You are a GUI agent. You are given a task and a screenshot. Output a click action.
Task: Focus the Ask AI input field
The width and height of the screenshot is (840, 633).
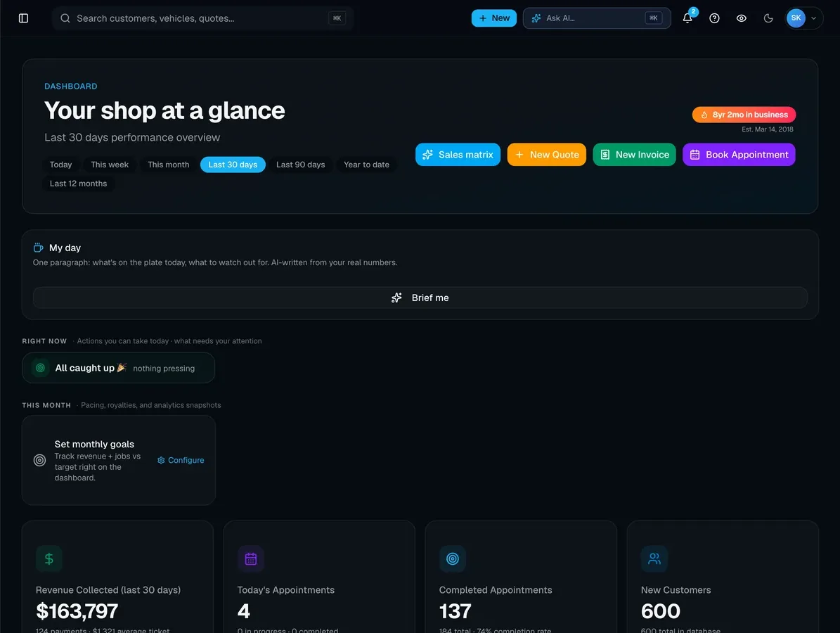597,18
